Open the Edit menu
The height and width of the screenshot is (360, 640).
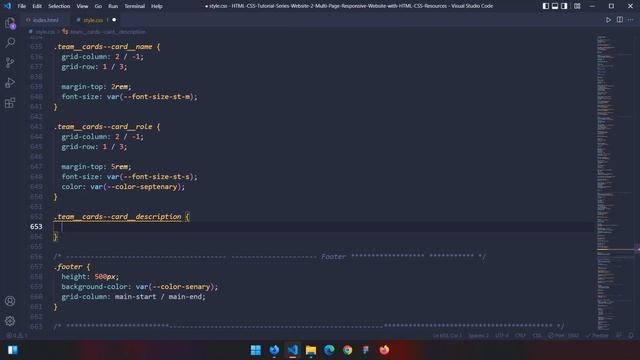tap(37, 6)
